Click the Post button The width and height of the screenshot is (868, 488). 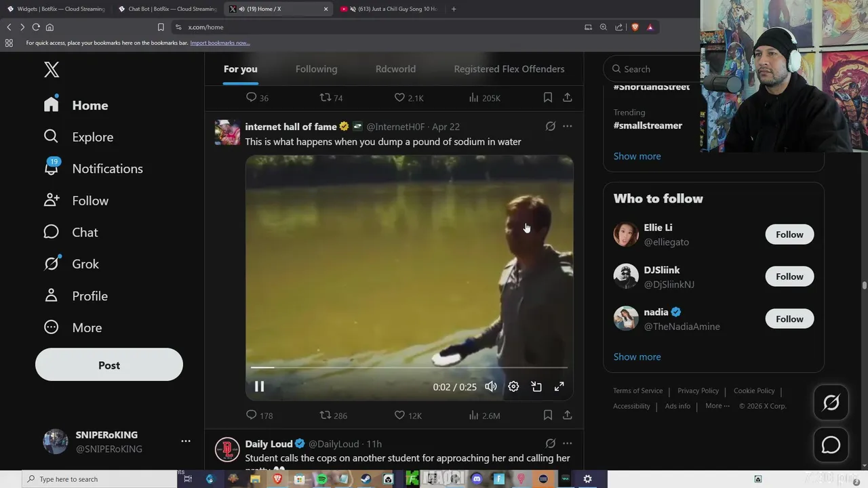coord(109,365)
